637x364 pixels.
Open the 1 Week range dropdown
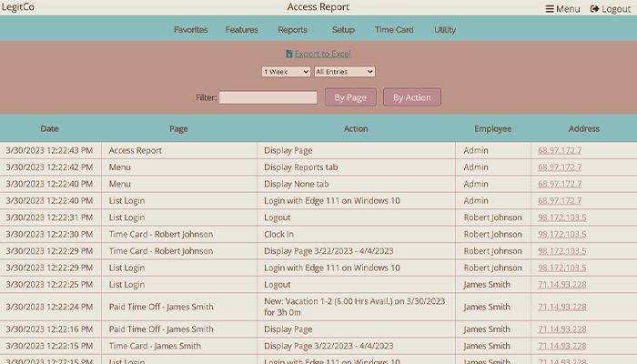pyautogui.click(x=286, y=72)
